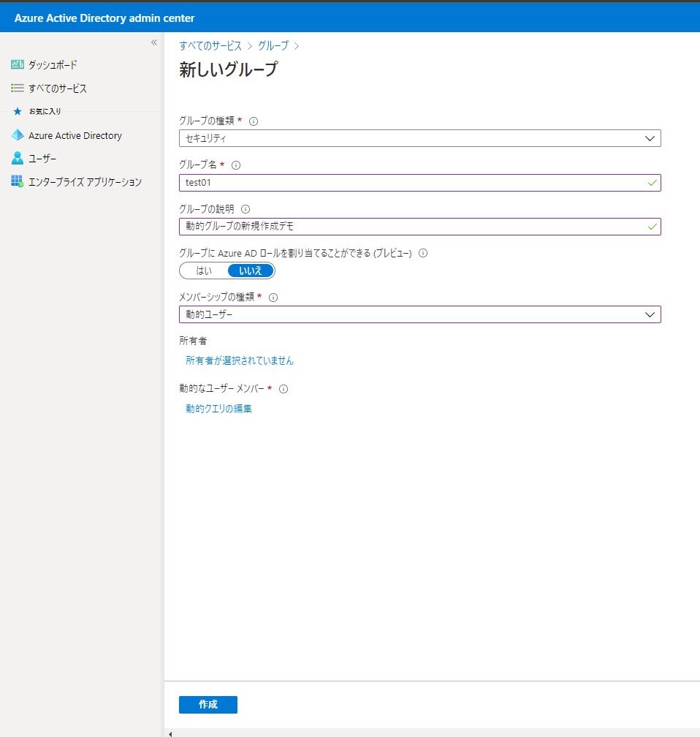Image resolution: width=700 pixels, height=737 pixels.
Task: Collapse the left sidebar with the chevron
Action: tap(153, 42)
